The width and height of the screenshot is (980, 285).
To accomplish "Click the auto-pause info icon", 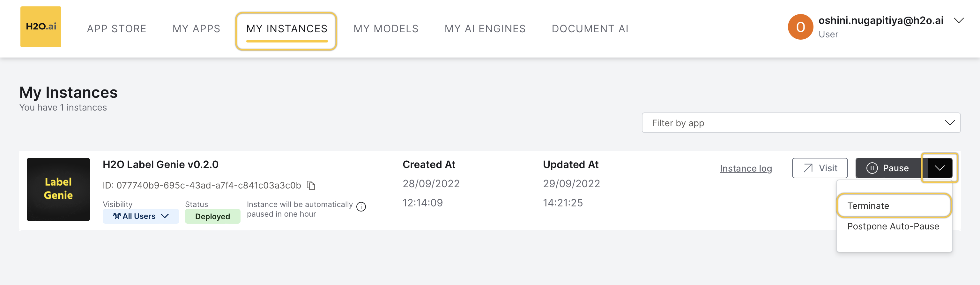I will (x=361, y=206).
